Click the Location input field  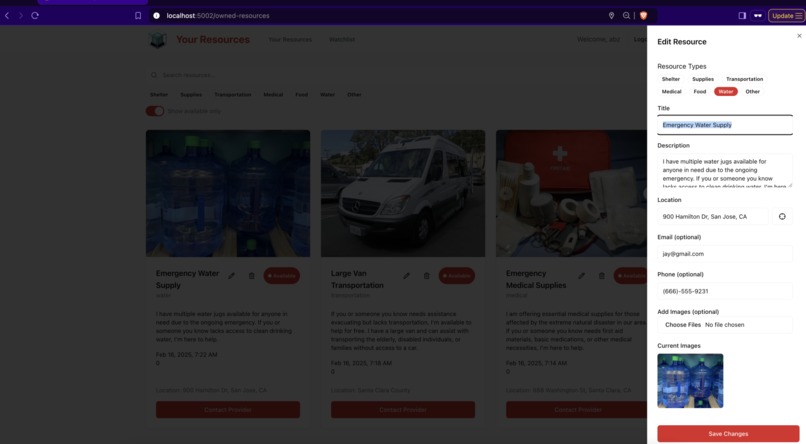tap(712, 216)
